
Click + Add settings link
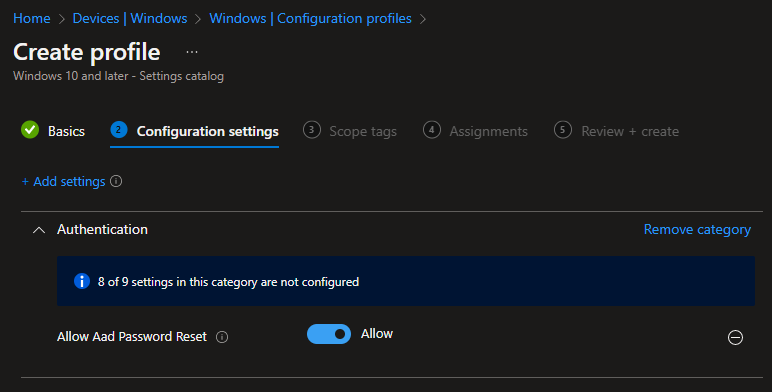click(64, 182)
